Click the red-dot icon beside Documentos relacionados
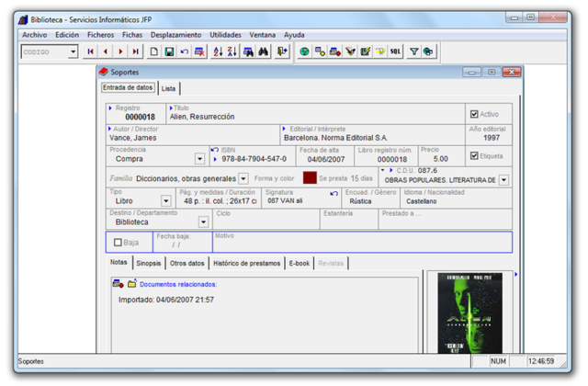 [x=118, y=284]
